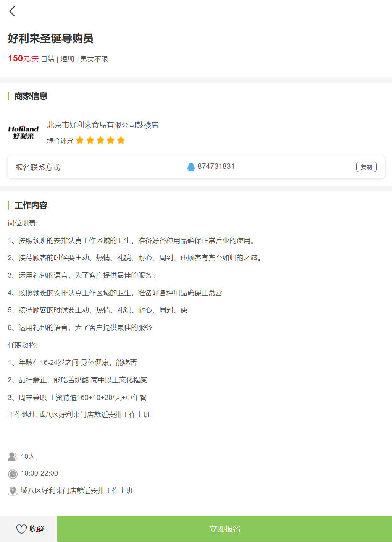The image size is (392, 542).
Task: Click the 工作内容 section header
Action: coord(31,205)
